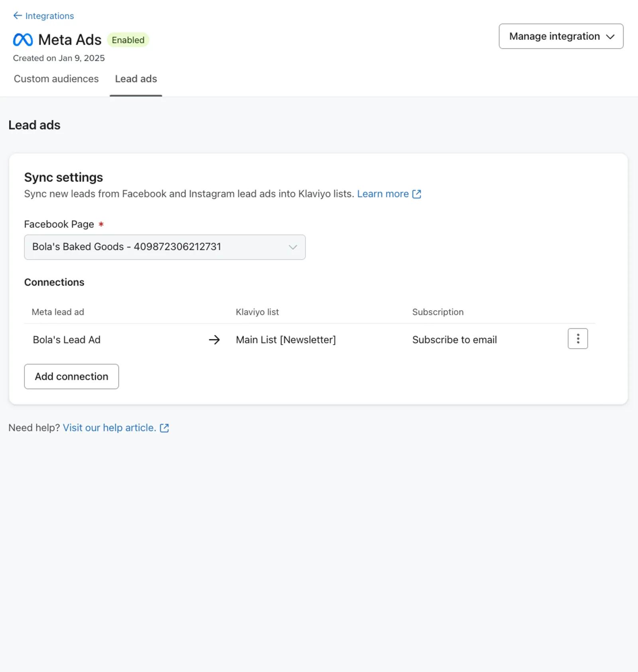Click the Klaviyo list column header
638x672 pixels.
tap(257, 312)
